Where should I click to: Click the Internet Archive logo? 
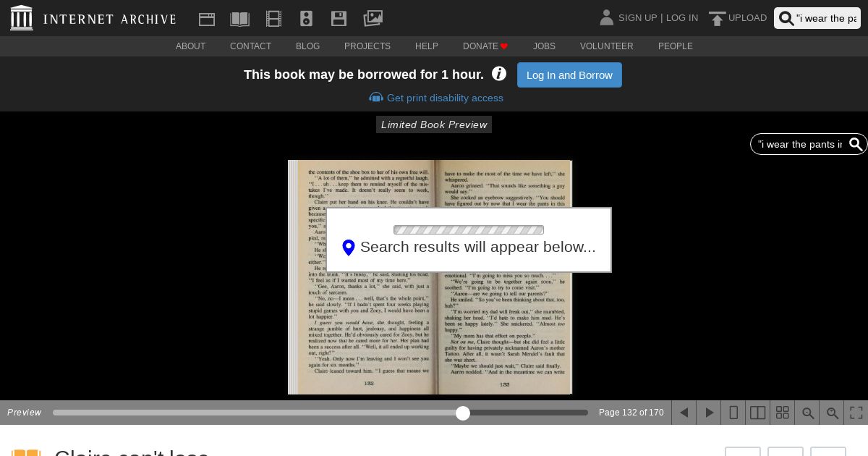pos(93,18)
